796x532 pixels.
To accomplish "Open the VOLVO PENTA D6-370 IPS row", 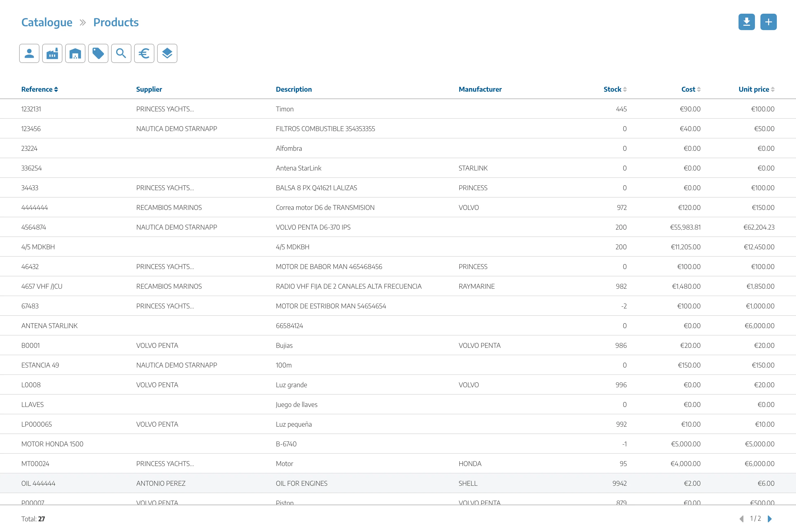I will (313, 227).
